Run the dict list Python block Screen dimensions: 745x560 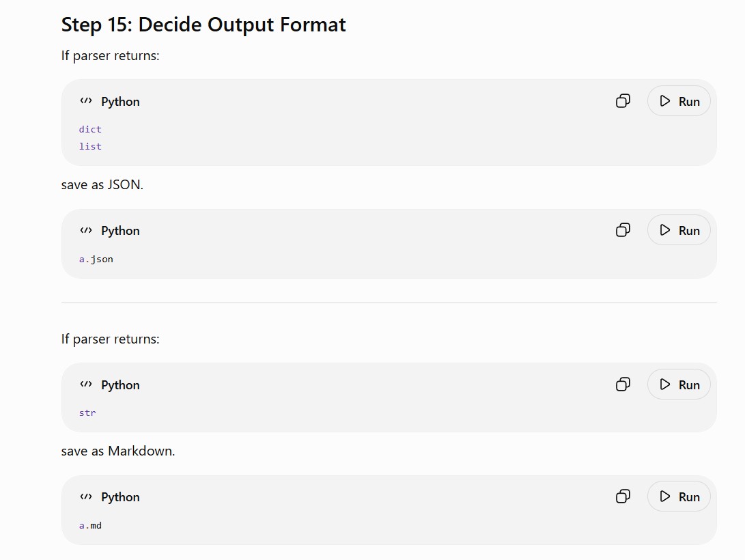tap(679, 100)
